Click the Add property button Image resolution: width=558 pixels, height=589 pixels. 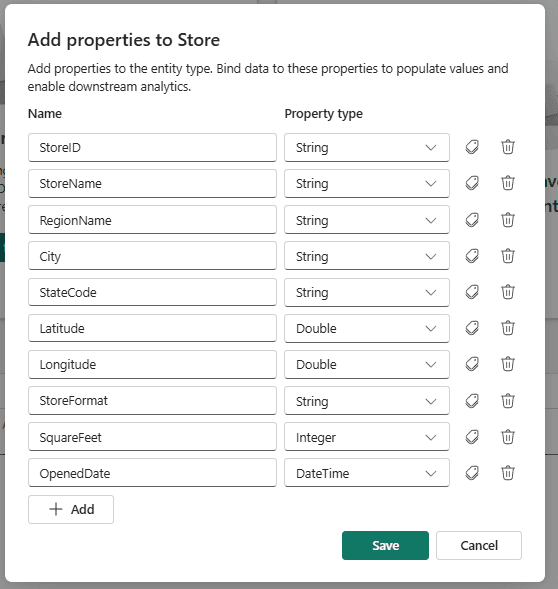(x=71, y=509)
